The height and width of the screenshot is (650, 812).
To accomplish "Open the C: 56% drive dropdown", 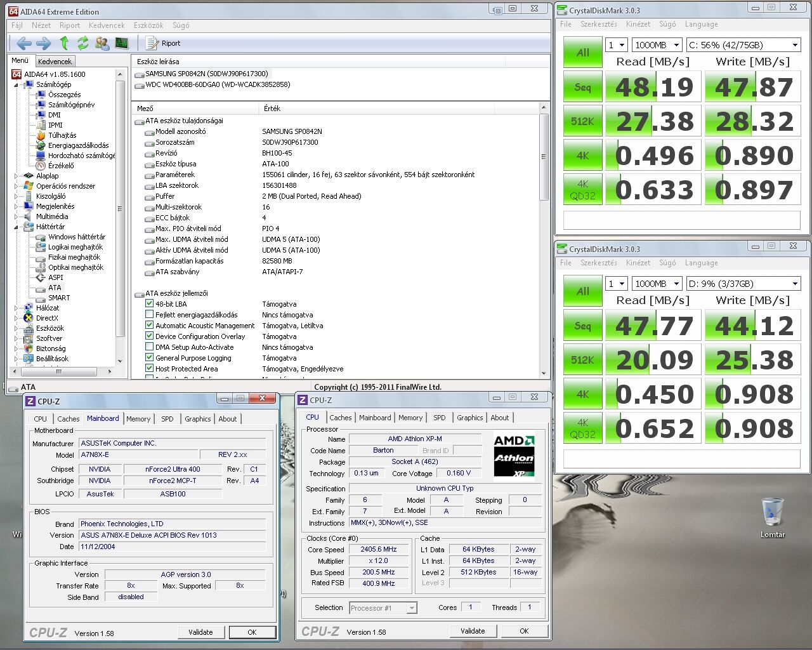I will (743, 45).
